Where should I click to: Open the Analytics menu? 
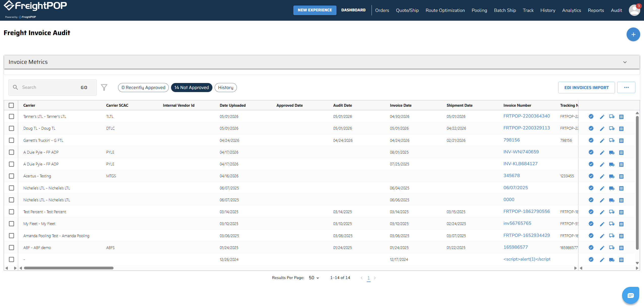point(571,10)
